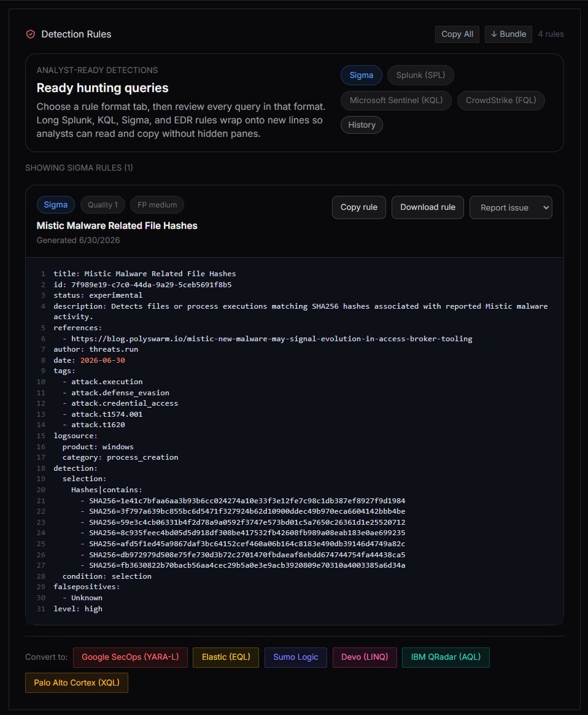This screenshot has width=588, height=715.
Task: Click the attack.t1574.001 tag line
Action: (103, 414)
